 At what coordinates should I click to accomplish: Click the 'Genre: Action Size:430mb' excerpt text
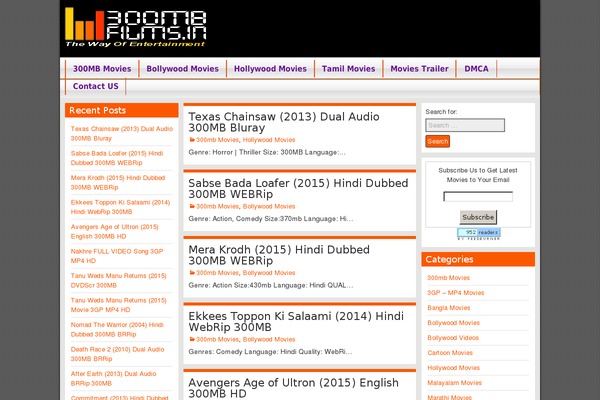(x=271, y=286)
